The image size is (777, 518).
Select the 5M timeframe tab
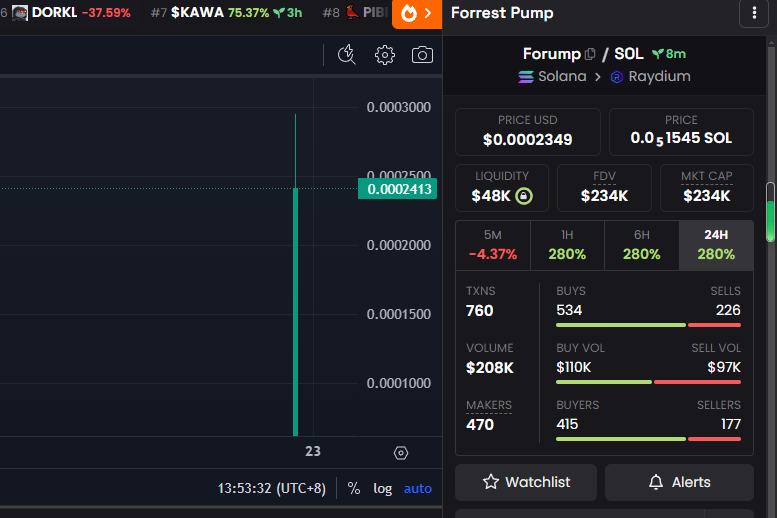click(493, 245)
